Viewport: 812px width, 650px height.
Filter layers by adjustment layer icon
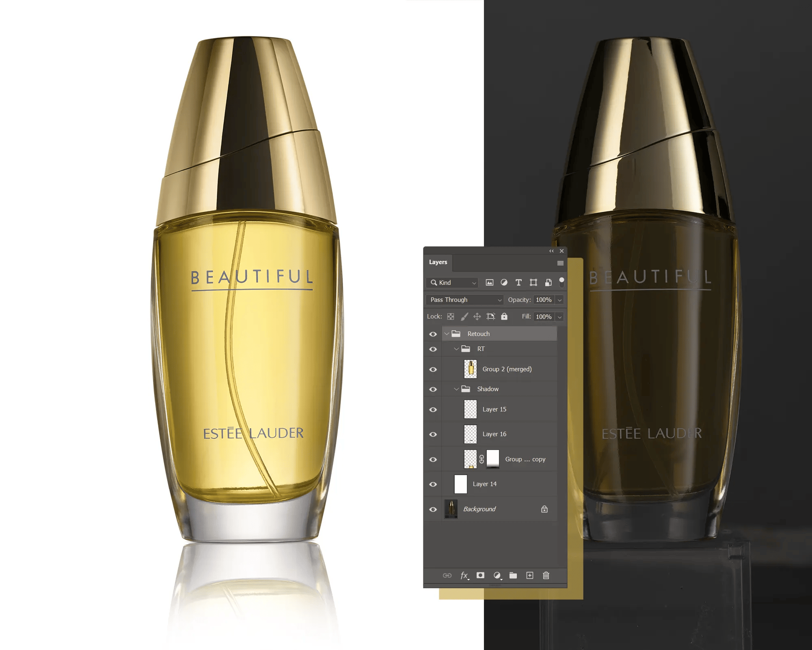504,282
